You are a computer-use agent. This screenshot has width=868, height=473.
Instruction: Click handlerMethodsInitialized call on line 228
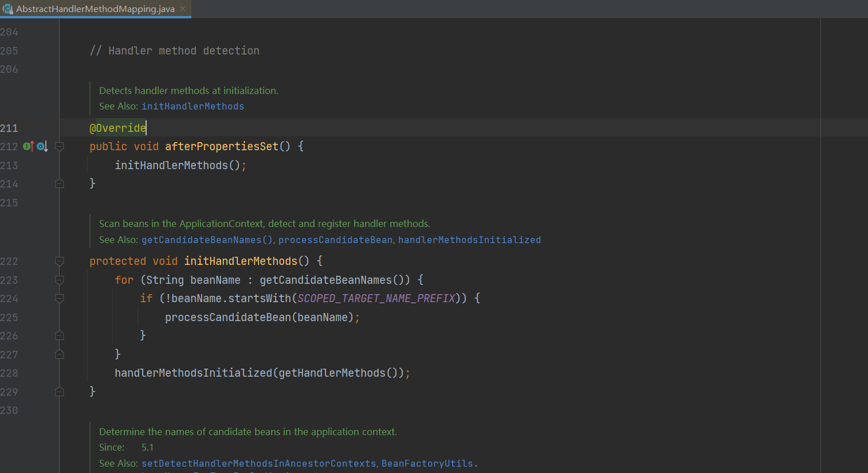(x=193, y=373)
